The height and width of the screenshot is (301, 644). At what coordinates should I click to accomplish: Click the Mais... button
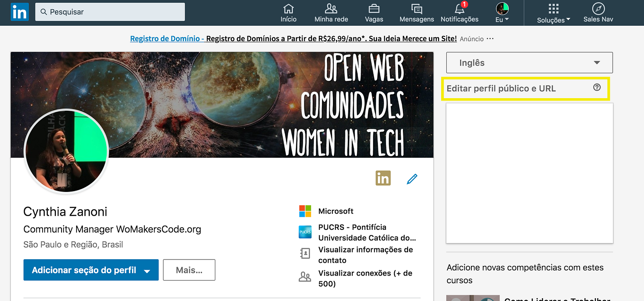point(189,270)
